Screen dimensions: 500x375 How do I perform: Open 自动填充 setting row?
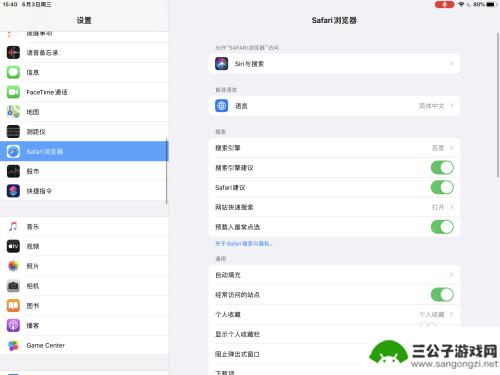334,275
